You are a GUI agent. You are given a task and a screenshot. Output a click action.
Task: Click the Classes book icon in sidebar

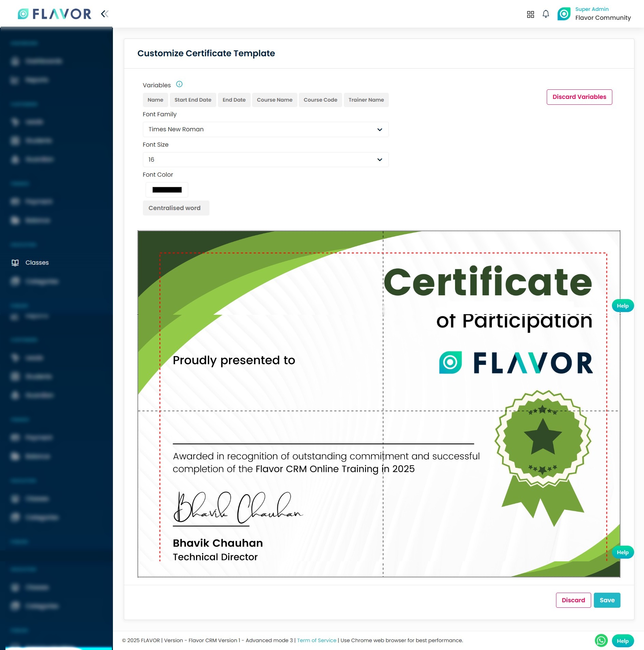coord(15,263)
